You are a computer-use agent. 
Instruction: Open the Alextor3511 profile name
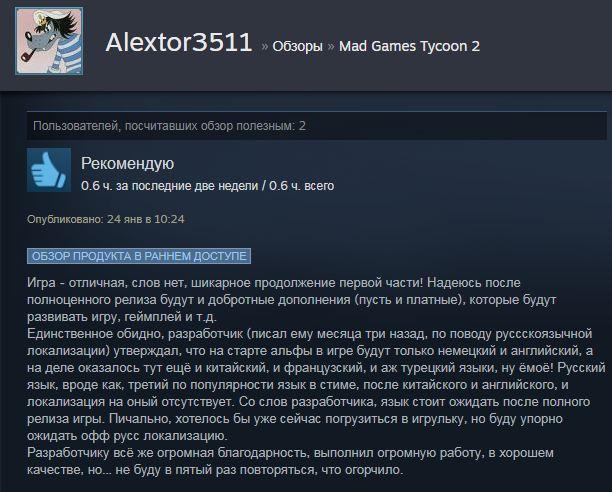[179, 42]
